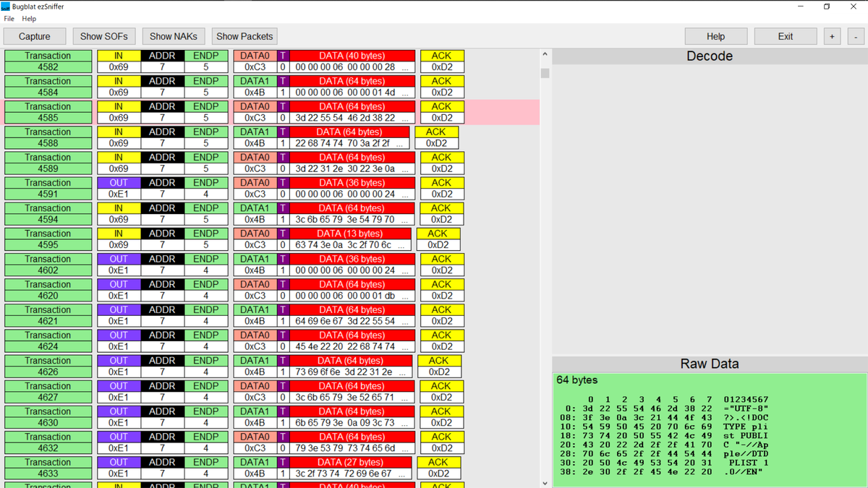Viewport: 868px width, 488px height.
Task: Select Transaction 4620
Action: tap(48, 290)
